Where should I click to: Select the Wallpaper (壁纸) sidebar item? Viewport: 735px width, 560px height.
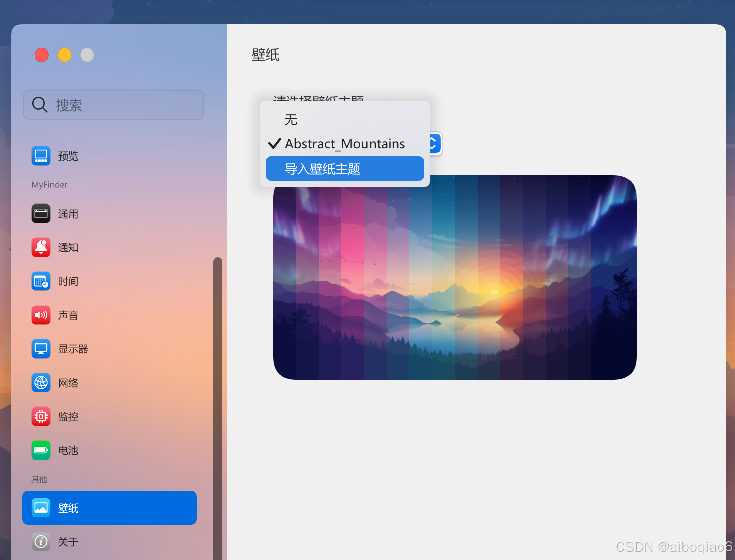(x=109, y=507)
